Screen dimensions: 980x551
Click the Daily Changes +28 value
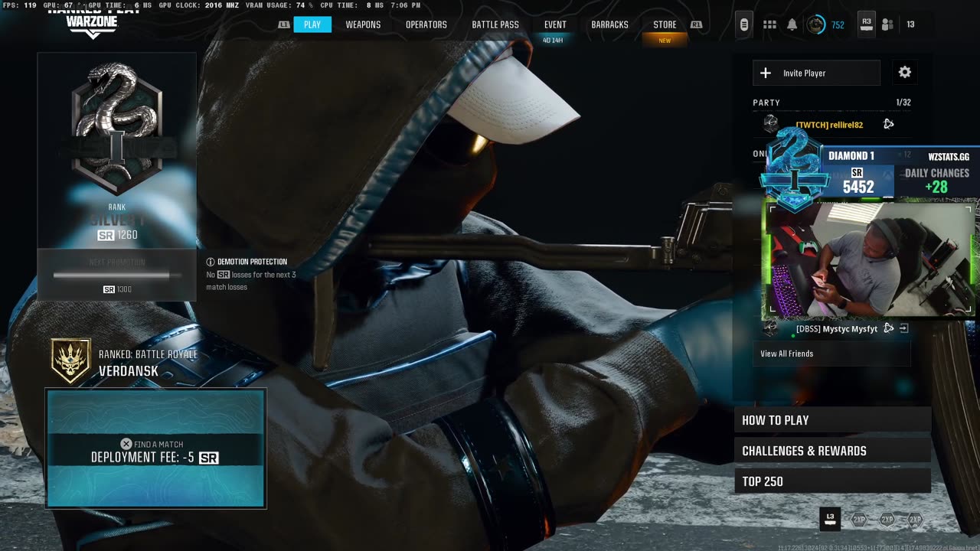(x=936, y=187)
